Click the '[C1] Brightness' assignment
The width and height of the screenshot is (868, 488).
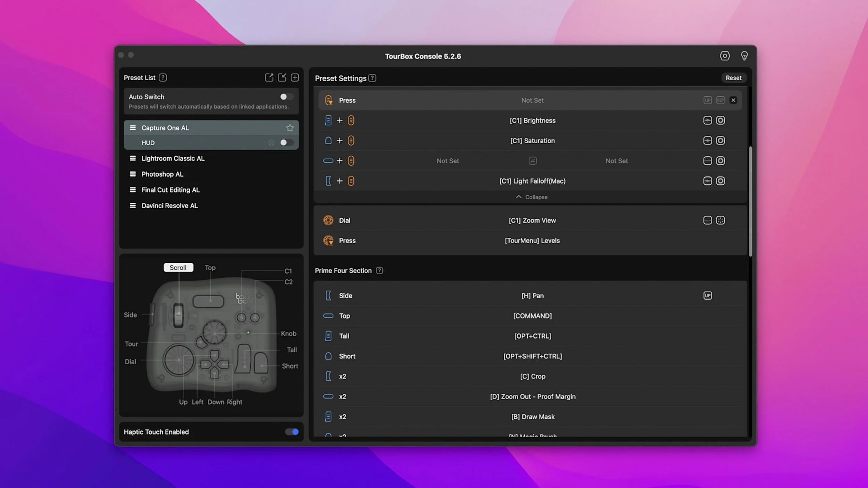[x=533, y=120]
